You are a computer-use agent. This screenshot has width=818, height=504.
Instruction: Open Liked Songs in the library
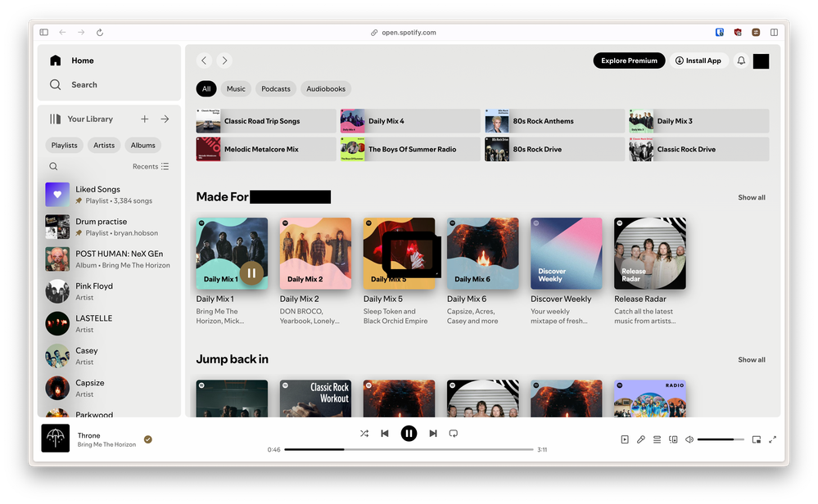pyautogui.click(x=109, y=195)
